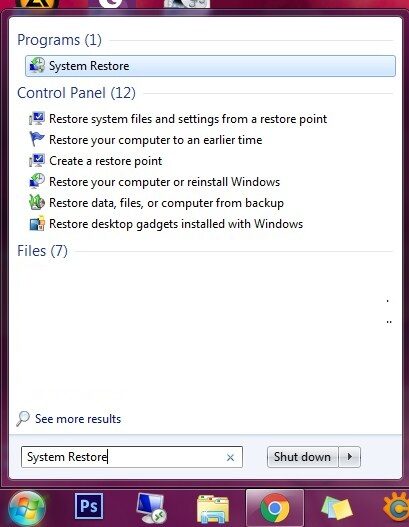Image resolution: width=409 pixels, height=527 pixels.
Task: Click the System Restore program icon
Action: point(37,66)
